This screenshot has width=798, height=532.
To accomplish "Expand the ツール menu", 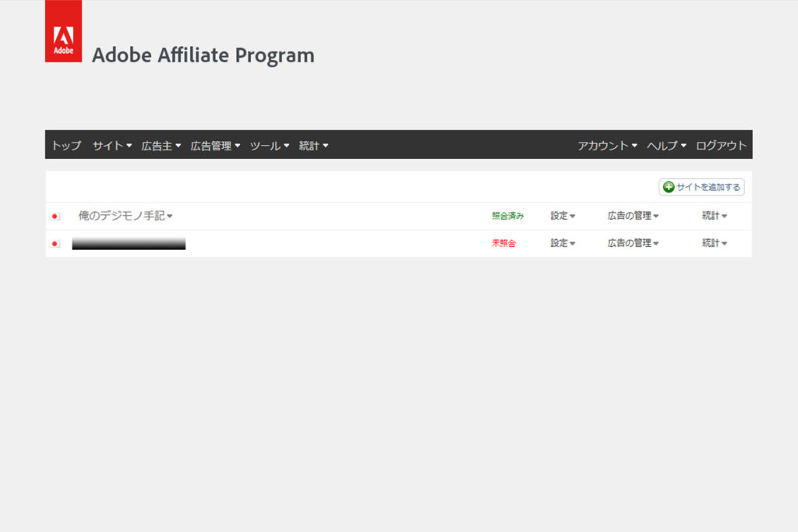I will (269, 146).
